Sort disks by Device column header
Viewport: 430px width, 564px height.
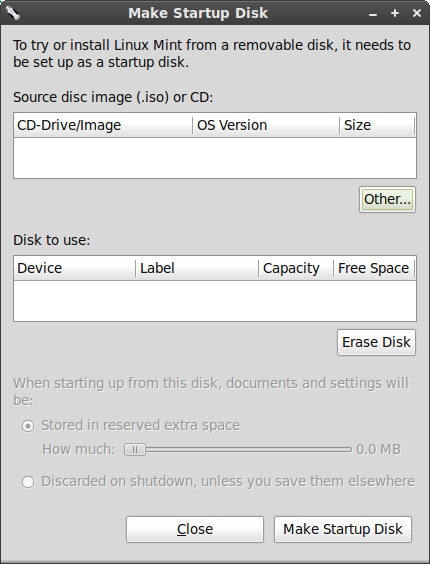click(75, 268)
